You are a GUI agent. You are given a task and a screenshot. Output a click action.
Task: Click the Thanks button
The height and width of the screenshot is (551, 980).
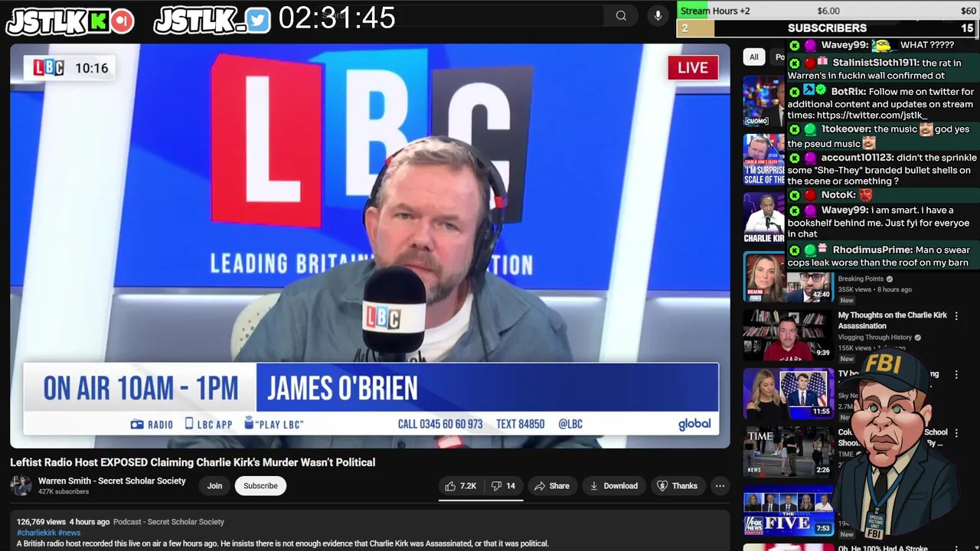(677, 486)
